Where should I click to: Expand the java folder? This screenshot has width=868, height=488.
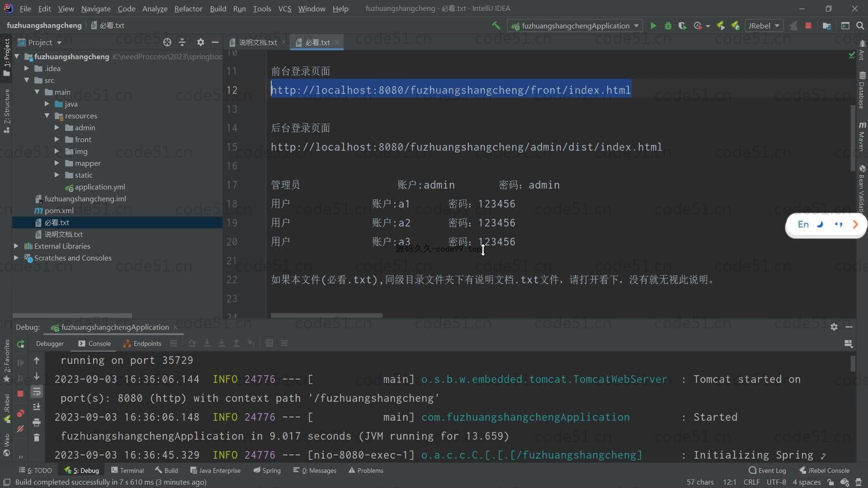47,104
